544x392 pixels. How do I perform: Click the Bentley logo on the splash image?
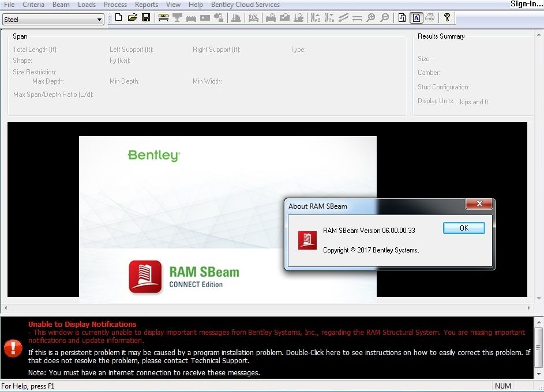click(153, 155)
